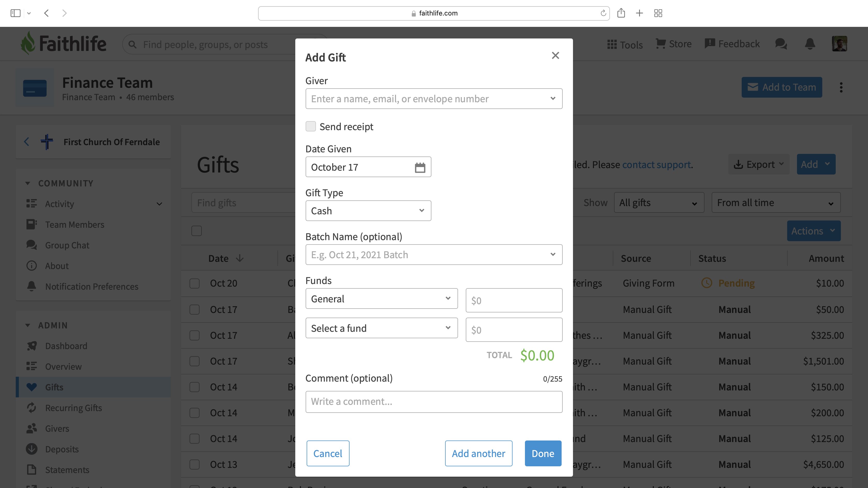This screenshot has width=868, height=488.
Task: Open the Tools grid menu
Action: click(625, 44)
